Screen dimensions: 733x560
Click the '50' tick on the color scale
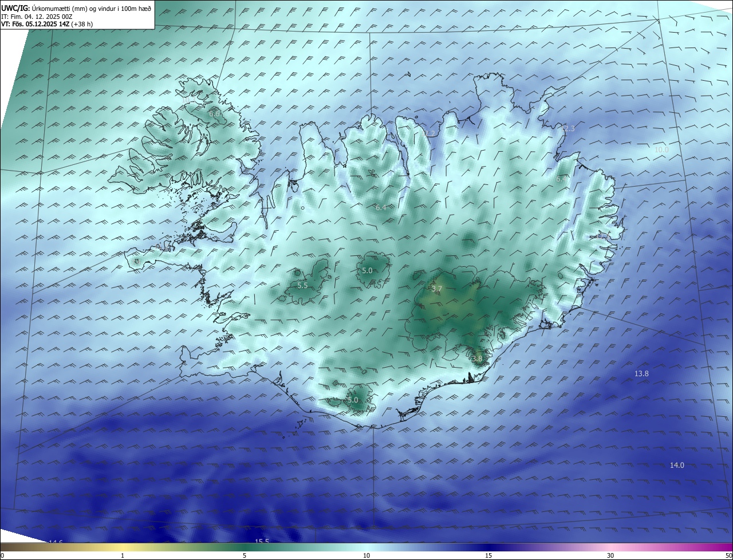(x=728, y=555)
